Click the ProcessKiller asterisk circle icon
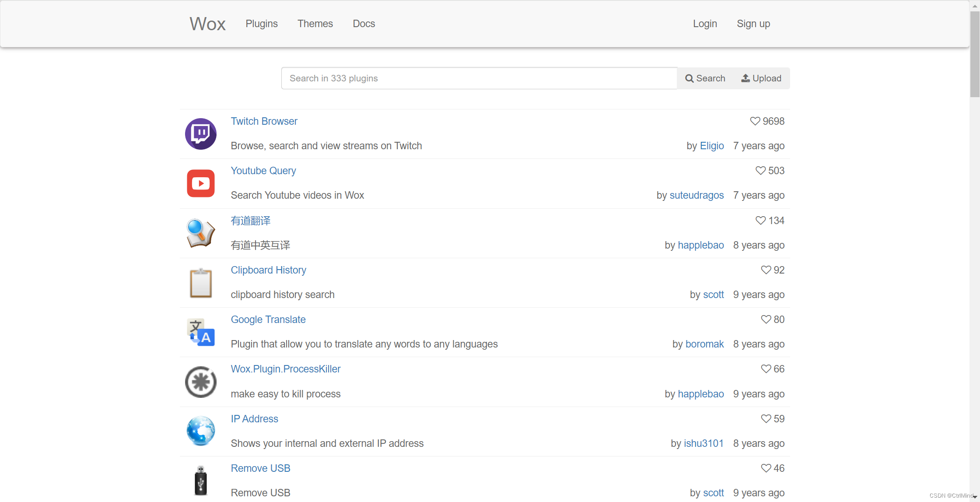This screenshot has width=980, height=502. [200, 382]
